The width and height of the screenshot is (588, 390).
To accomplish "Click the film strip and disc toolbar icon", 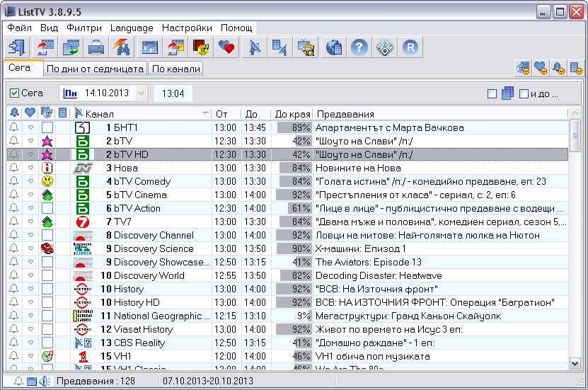I will click(x=201, y=47).
